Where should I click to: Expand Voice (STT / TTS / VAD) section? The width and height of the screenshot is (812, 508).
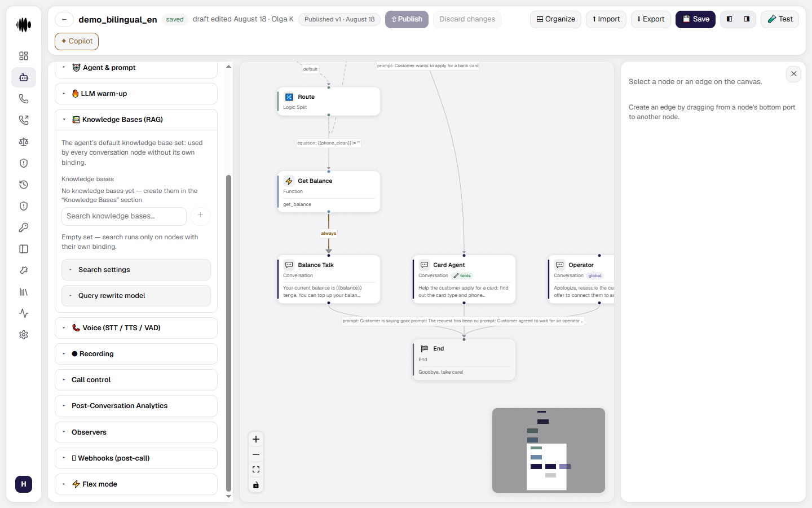tap(136, 328)
